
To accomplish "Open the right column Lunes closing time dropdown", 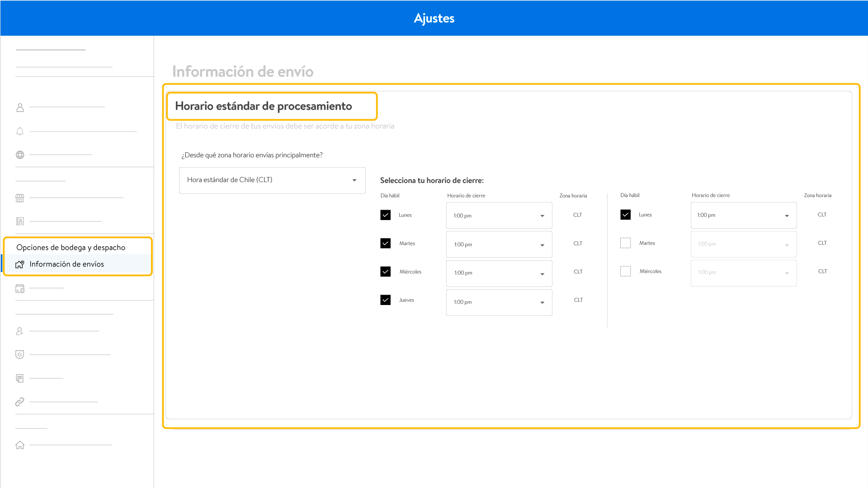I will 743,215.
